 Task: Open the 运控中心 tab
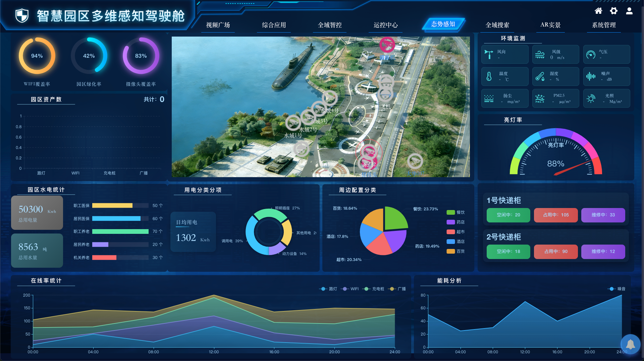coord(386,25)
